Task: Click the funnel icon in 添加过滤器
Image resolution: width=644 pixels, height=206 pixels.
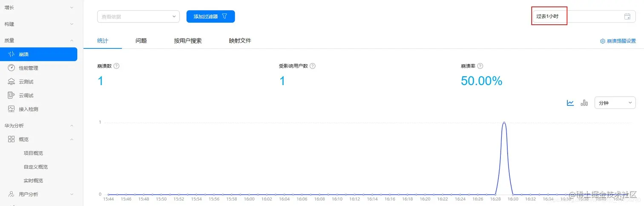Action: tap(224, 17)
